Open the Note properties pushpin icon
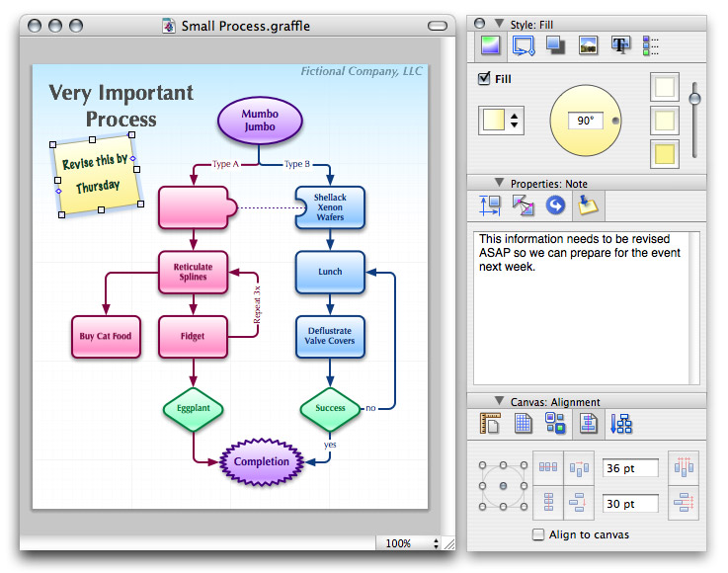Screen dimensions: 728x573 click(x=588, y=205)
